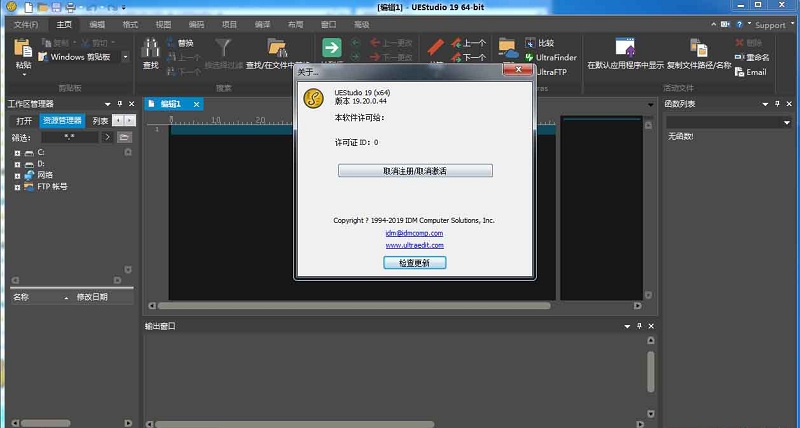This screenshot has width=800, height=428.
Task: Click the browse folder icon beside filter
Action: pos(124,137)
